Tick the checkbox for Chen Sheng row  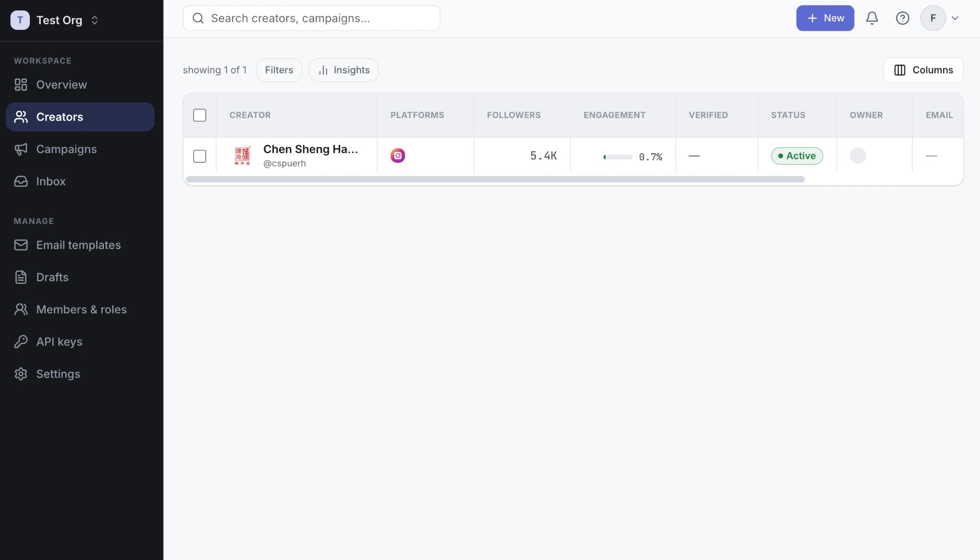tap(199, 156)
